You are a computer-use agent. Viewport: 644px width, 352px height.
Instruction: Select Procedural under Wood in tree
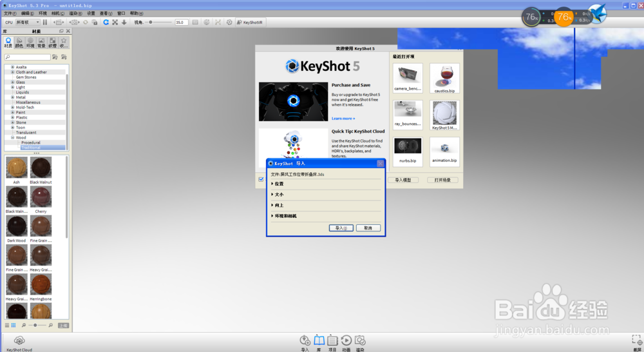click(31, 142)
